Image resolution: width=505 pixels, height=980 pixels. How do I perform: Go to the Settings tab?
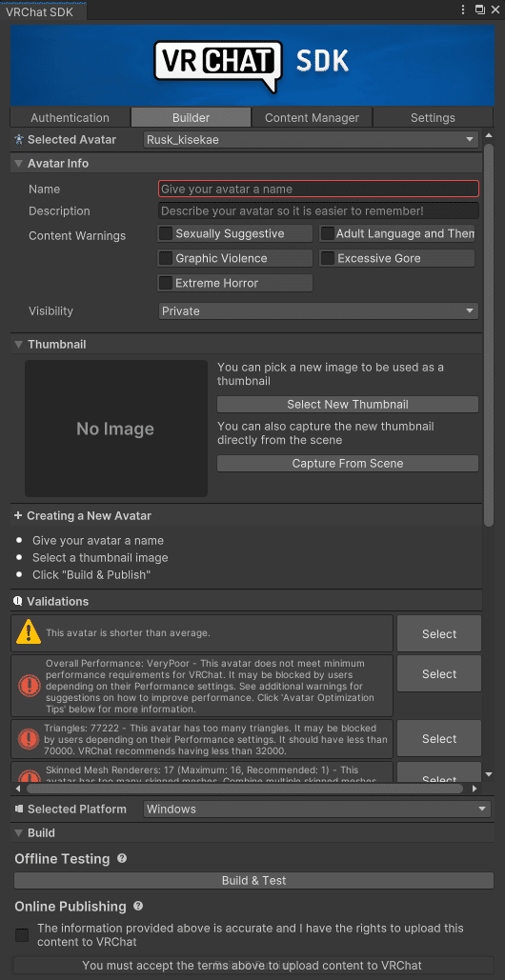point(433,117)
